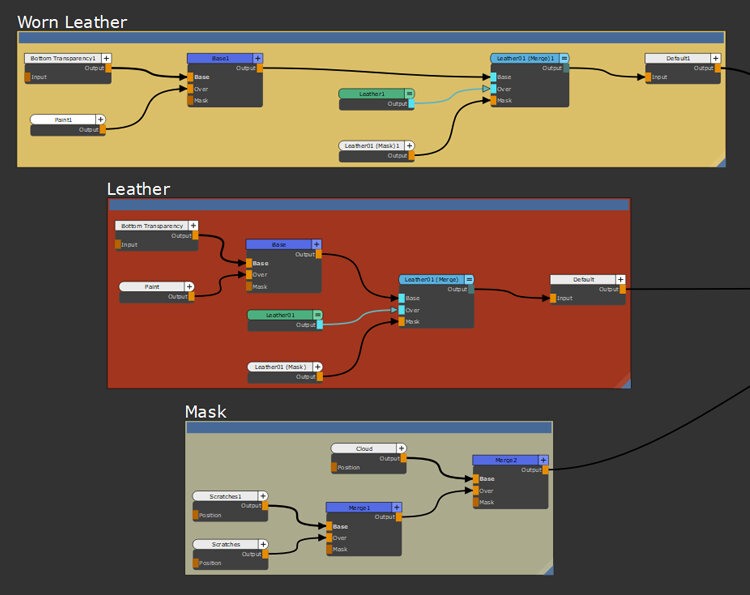Select the Leather01 (Mask) node header
Viewport: 750px width, 595px height.
click(280, 367)
